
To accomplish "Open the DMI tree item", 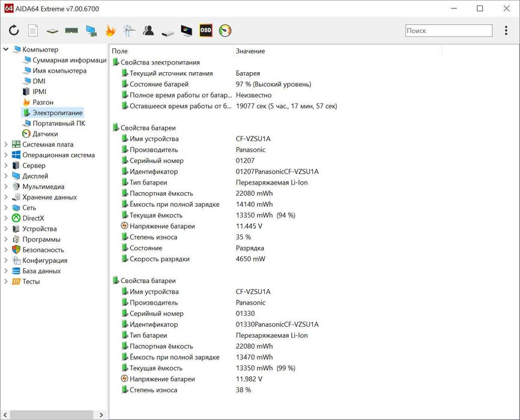I will point(34,81).
